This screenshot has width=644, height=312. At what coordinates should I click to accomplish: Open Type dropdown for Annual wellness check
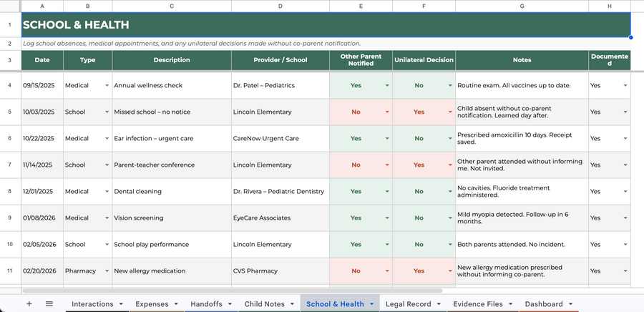pos(107,85)
